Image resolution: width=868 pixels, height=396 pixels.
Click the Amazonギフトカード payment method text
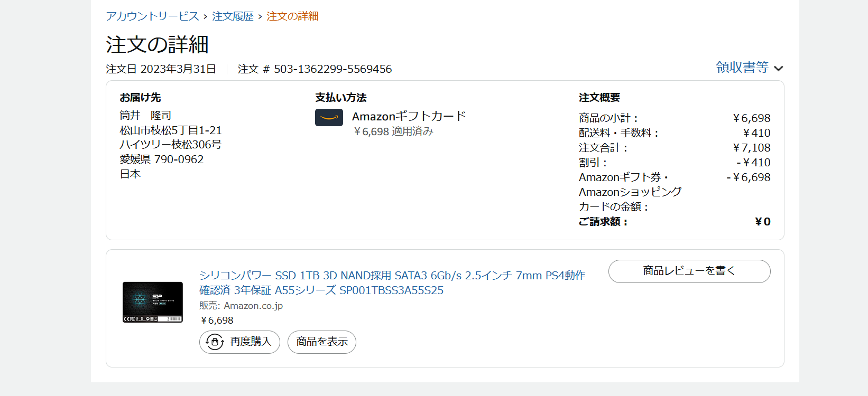point(409,116)
